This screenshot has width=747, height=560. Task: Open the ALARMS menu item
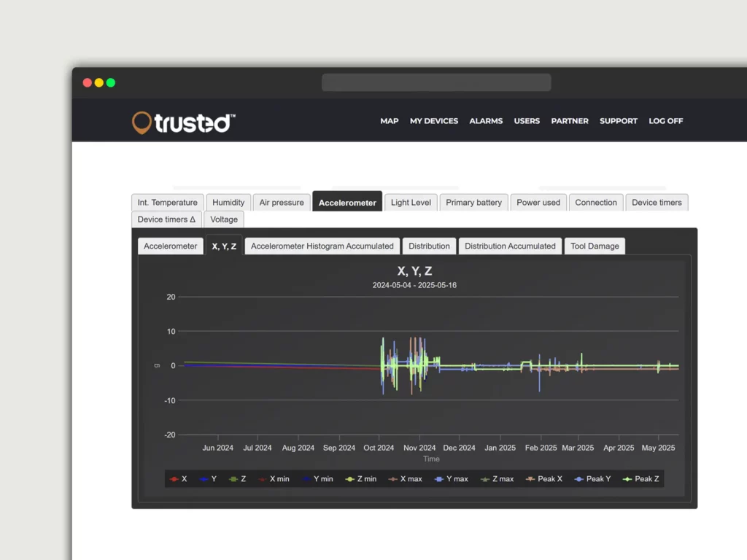coord(486,121)
